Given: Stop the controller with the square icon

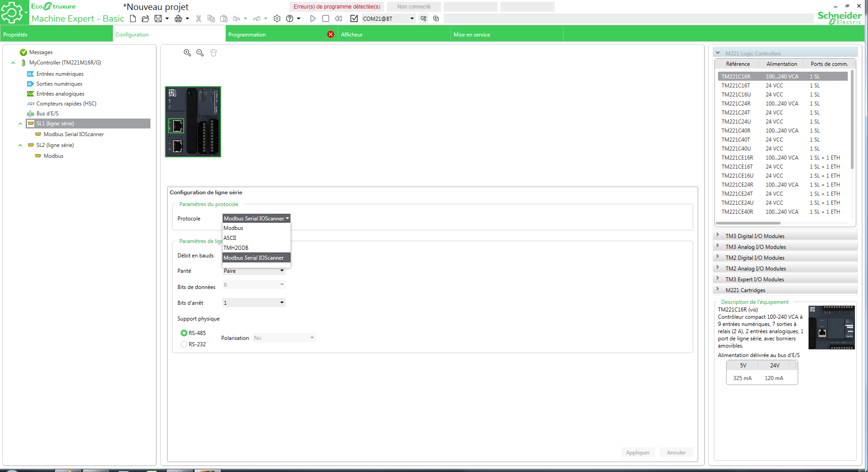Looking at the screenshot, I should [x=326, y=18].
